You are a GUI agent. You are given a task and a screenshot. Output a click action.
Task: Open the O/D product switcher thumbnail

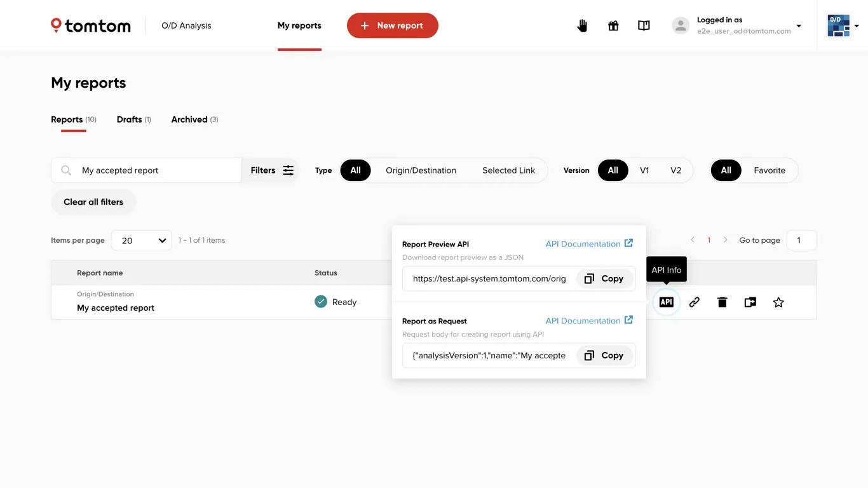pyautogui.click(x=839, y=25)
